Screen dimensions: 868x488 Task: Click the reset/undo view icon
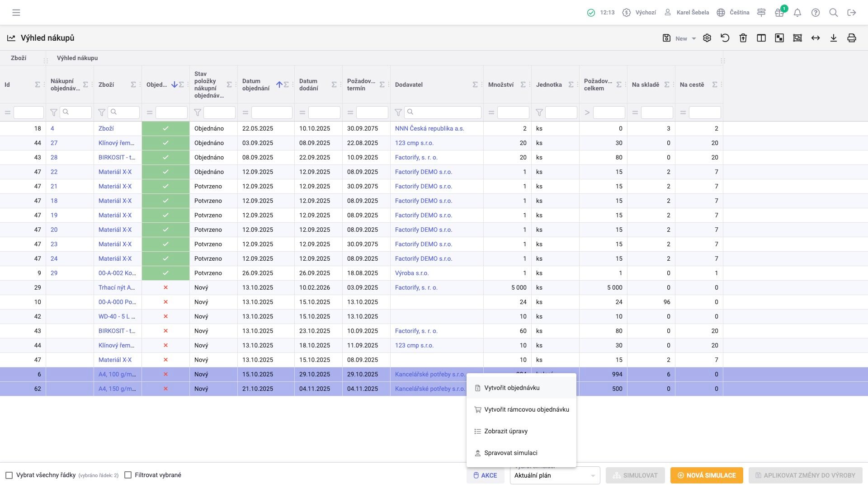[x=725, y=38]
